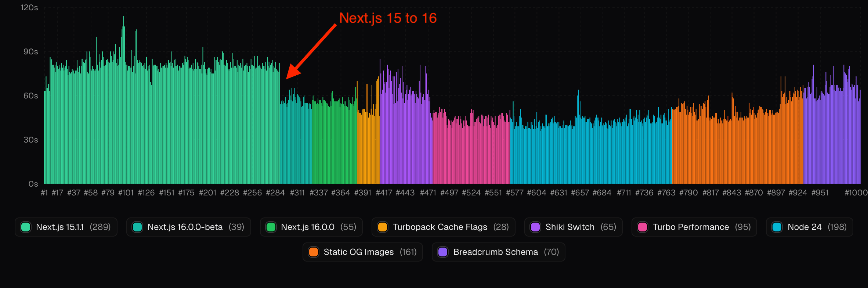The image size is (868, 288).
Task: Click the #497 x-axis build label
Action: (449, 193)
